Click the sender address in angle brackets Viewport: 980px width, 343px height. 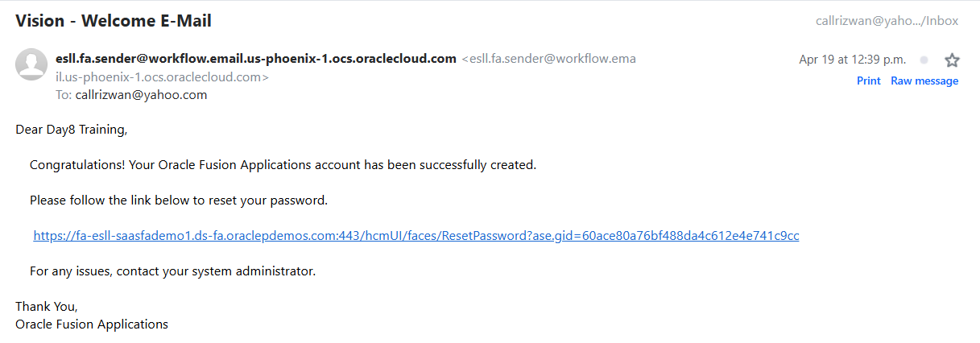549,59
